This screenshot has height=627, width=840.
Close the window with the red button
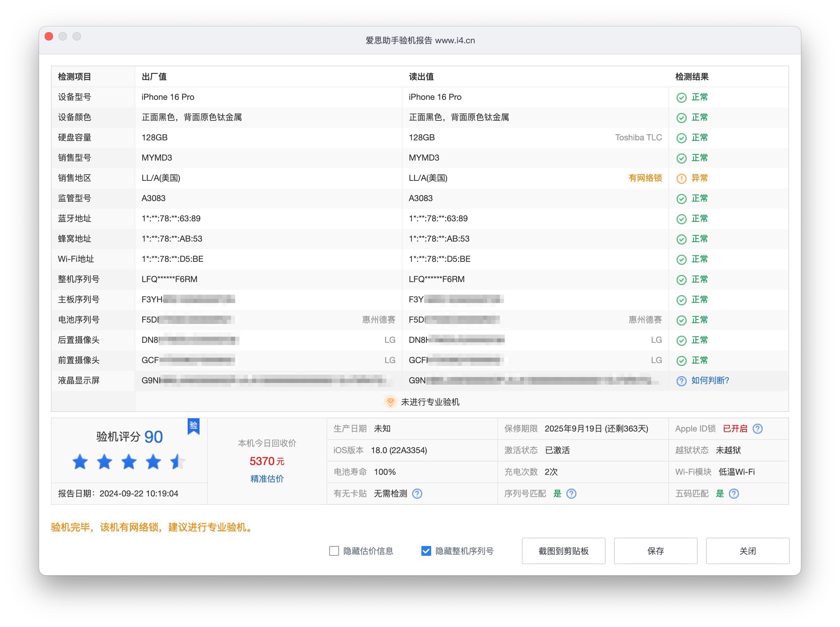click(x=48, y=36)
